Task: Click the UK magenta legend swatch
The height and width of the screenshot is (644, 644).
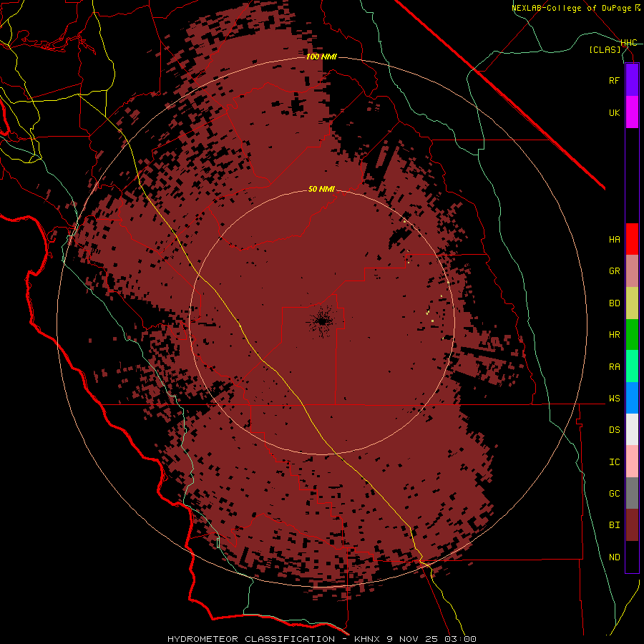Action: click(x=632, y=112)
